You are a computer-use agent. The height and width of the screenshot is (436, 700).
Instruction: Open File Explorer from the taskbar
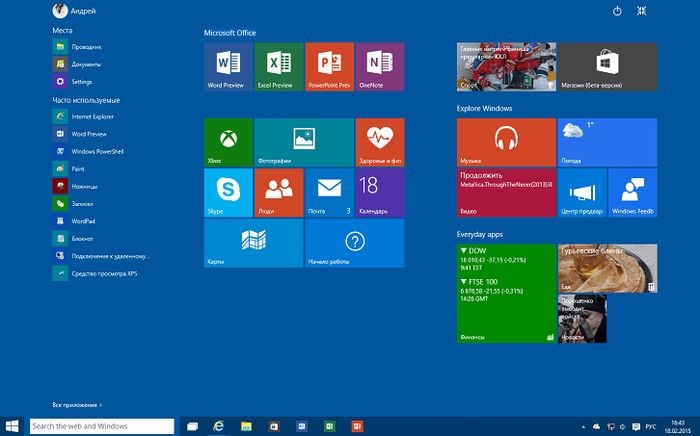click(x=246, y=427)
